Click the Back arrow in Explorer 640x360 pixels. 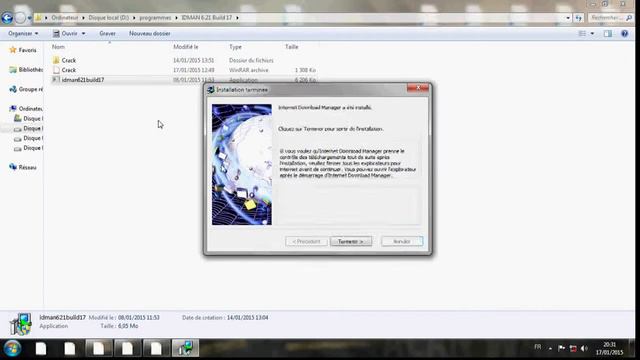click(x=7, y=18)
